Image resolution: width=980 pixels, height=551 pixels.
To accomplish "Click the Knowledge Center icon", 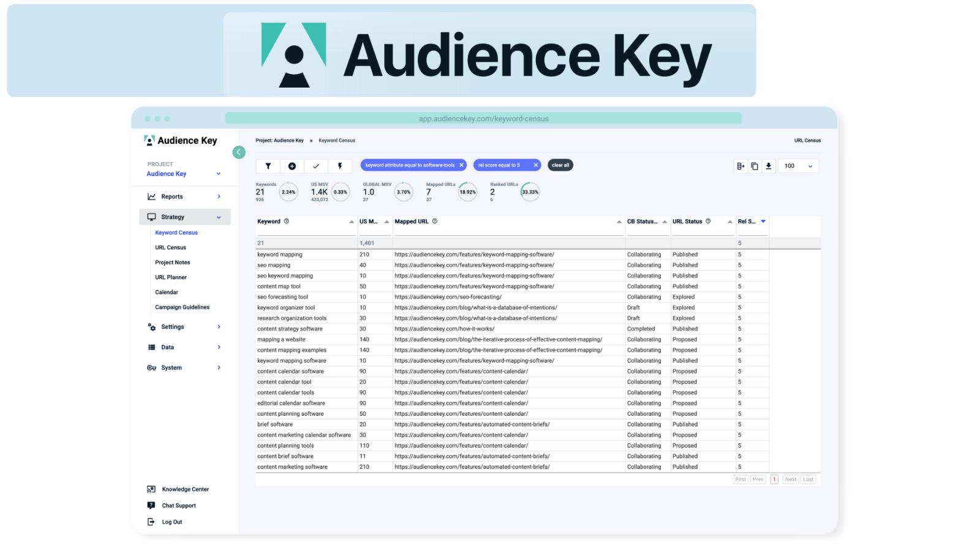I will (151, 489).
